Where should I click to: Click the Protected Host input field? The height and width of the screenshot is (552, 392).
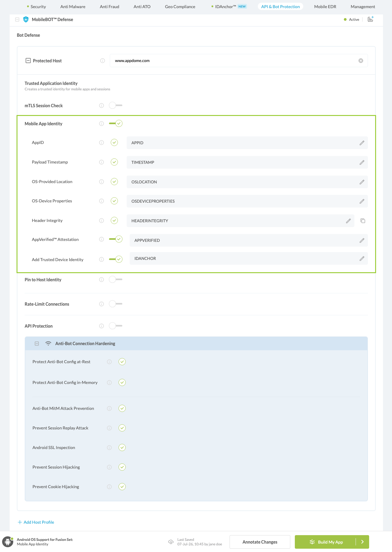click(239, 61)
